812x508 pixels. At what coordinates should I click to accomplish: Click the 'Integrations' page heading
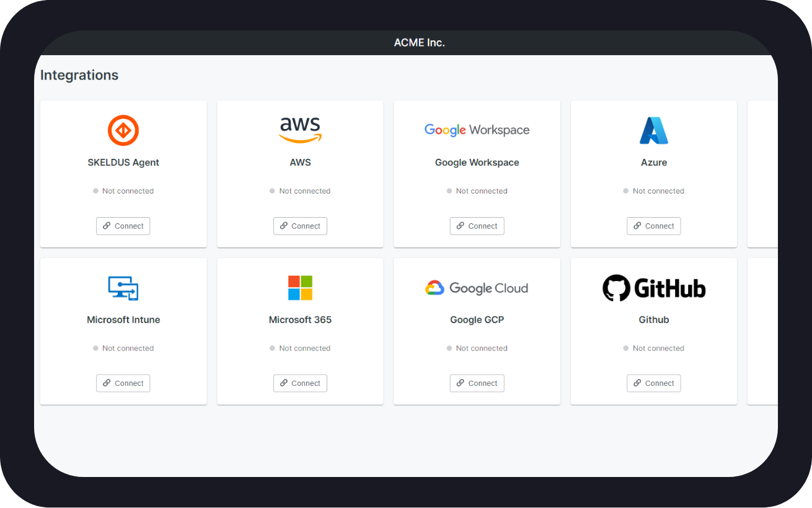click(x=79, y=75)
